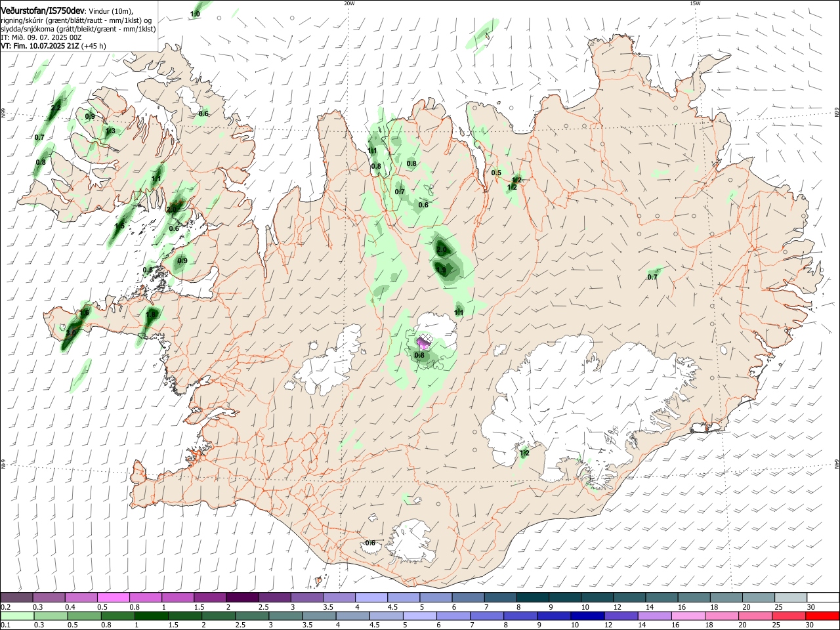Image resolution: width=840 pixels, height=630 pixels.
Task: Click the 'IT: Mið. 09. 07. 2025 00Z' line
Action: coord(41,37)
